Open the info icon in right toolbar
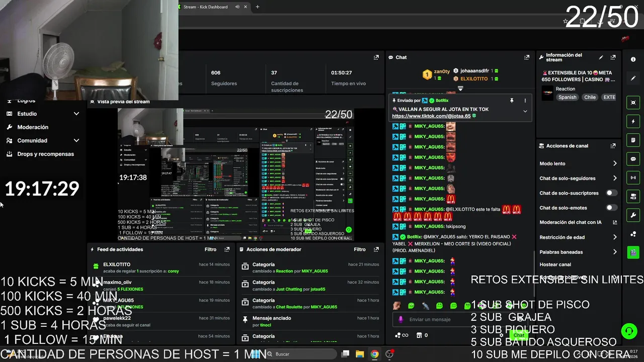The image size is (644, 362). tap(633, 59)
